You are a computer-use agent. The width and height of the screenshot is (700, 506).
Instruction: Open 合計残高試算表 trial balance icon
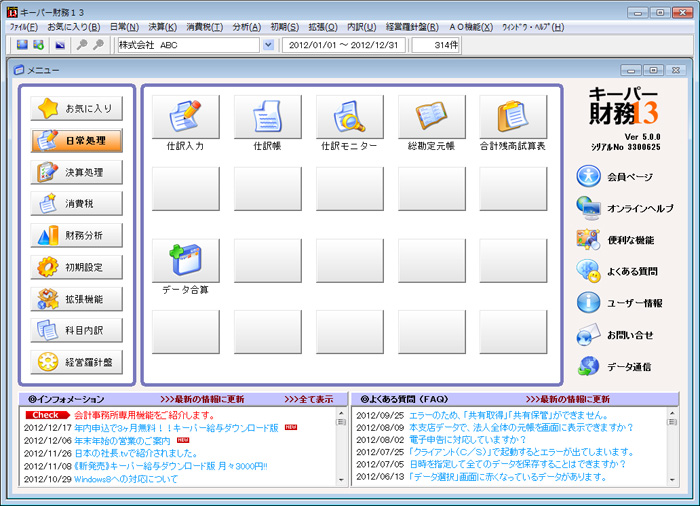point(513,117)
